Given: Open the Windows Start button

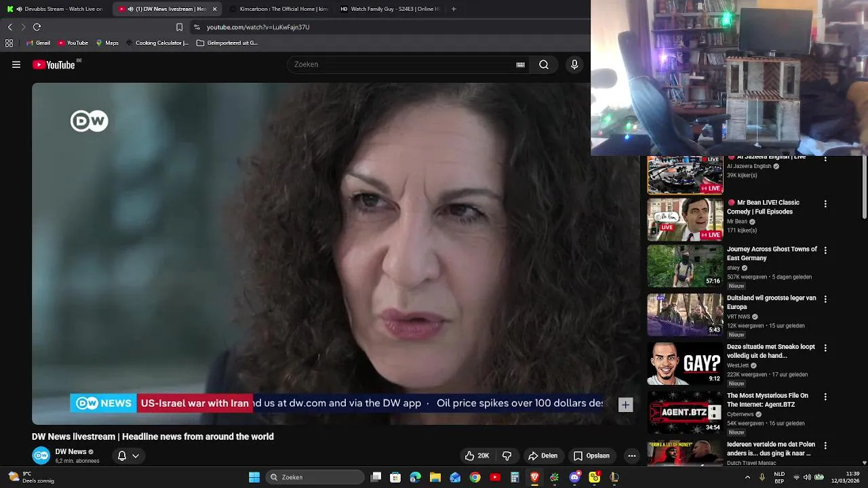Looking at the screenshot, I should pos(254,477).
